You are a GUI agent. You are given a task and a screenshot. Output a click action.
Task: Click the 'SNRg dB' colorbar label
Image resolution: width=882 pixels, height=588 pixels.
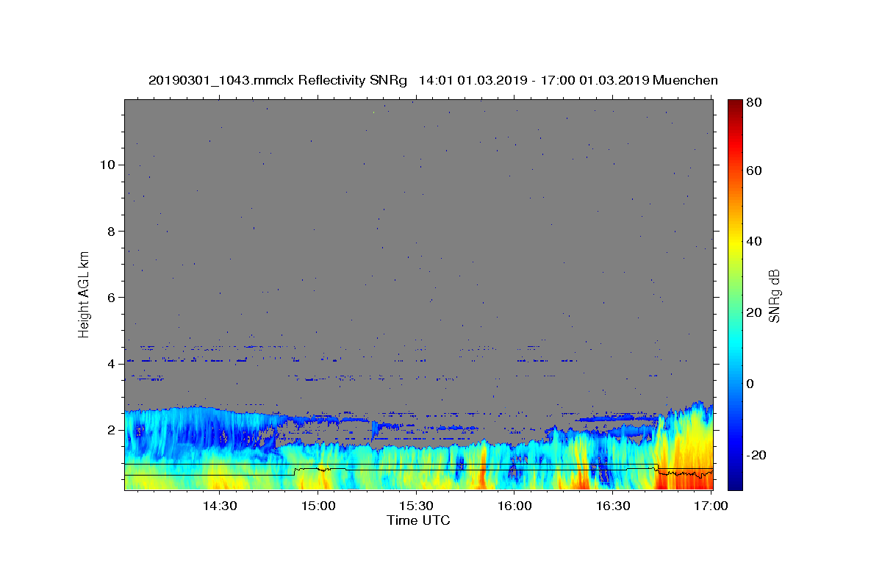click(774, 295)
